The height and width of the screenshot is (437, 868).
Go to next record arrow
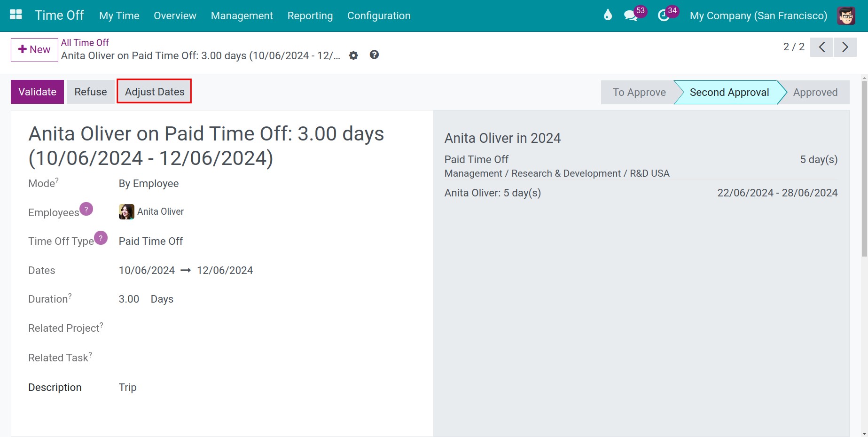(845, 47)
